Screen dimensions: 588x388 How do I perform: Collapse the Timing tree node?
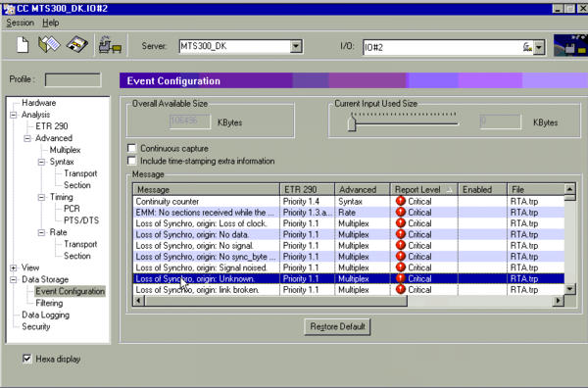tap(41, 197)
